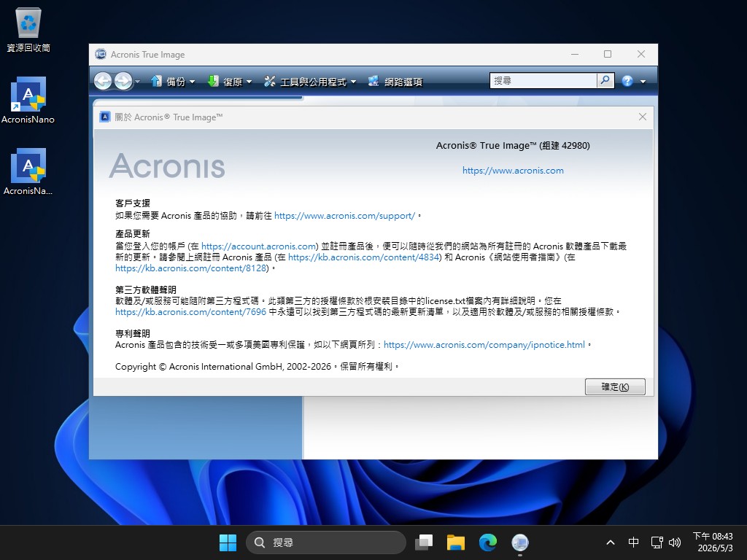747x560 pixels.
Task: Launch Microsoft Edge from the taskbar
Action: click(x=488, y=542)
